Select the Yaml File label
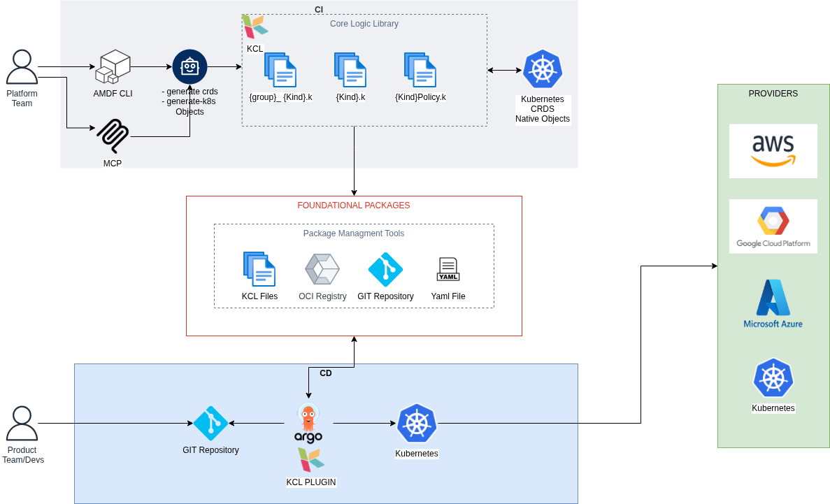Screen dimensions: 830x504 click(448, 296)
